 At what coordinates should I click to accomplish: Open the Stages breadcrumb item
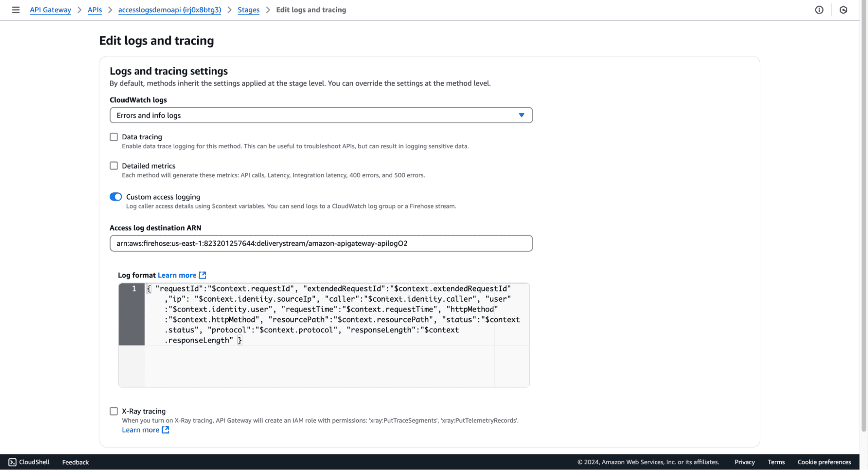click(248, 10)
